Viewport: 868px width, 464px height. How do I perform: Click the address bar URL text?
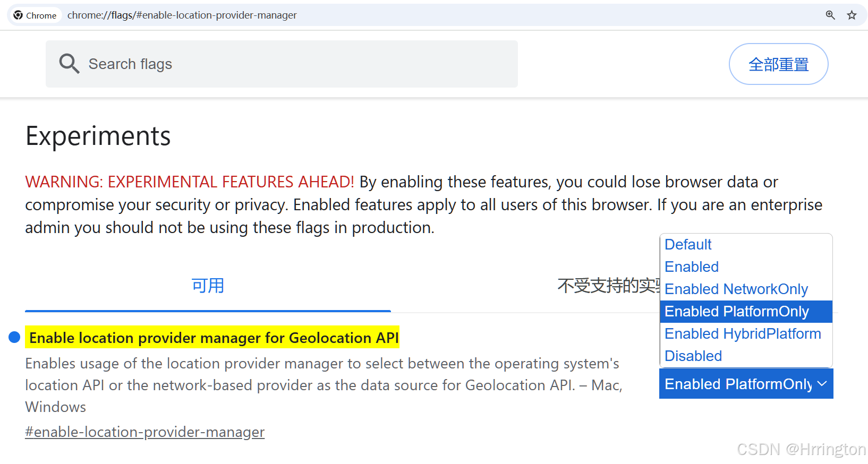[182, 15]
